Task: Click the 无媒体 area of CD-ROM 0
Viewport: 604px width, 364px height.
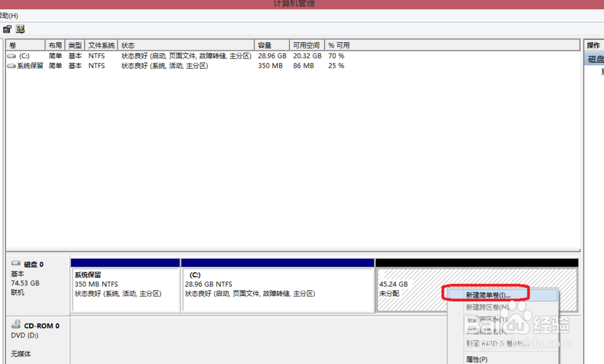Action: 21,354
